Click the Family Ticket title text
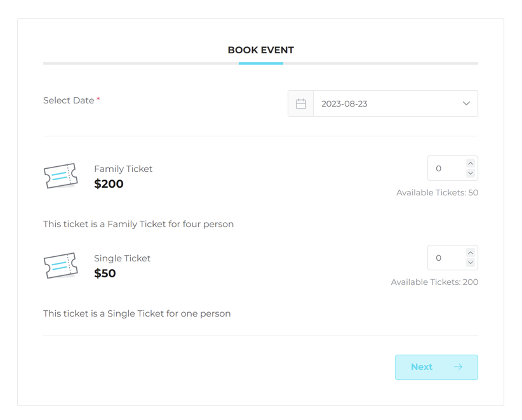Screen dimensions: 522x420 tap(123, 169)
